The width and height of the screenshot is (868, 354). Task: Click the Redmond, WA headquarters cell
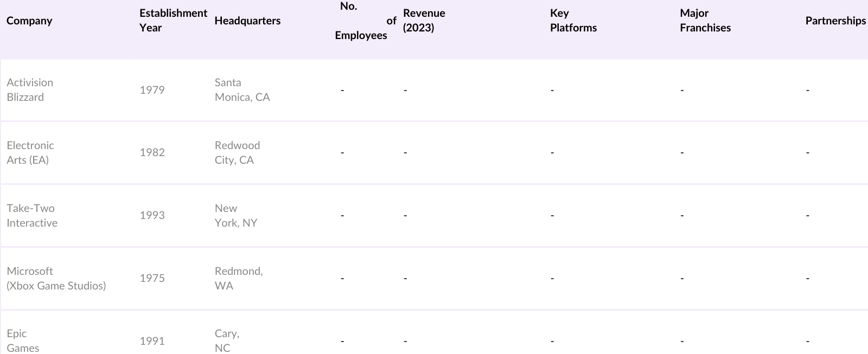click(x=239, y=279)
